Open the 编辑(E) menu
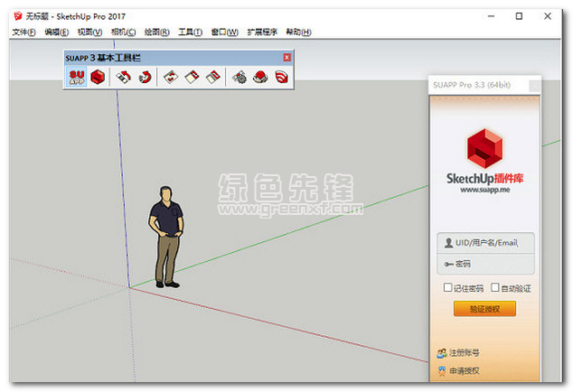The height and width of the screenshot is (392, 573). [57, 33]
